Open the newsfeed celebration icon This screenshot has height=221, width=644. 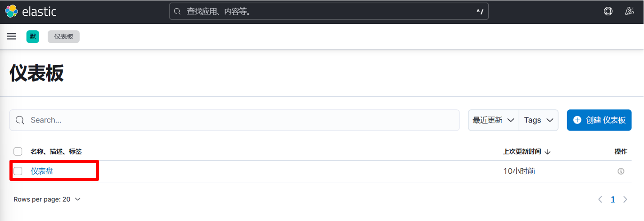point(630,11)
